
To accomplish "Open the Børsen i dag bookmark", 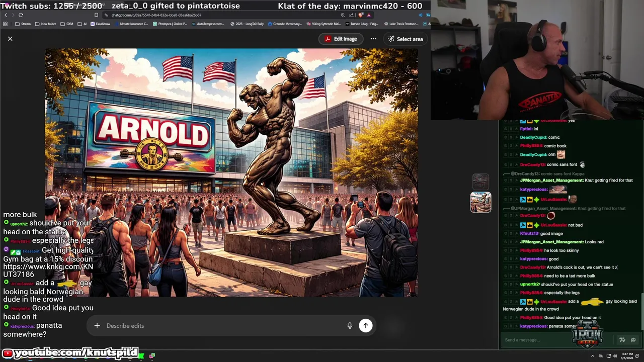I will (x=362, y=24).
